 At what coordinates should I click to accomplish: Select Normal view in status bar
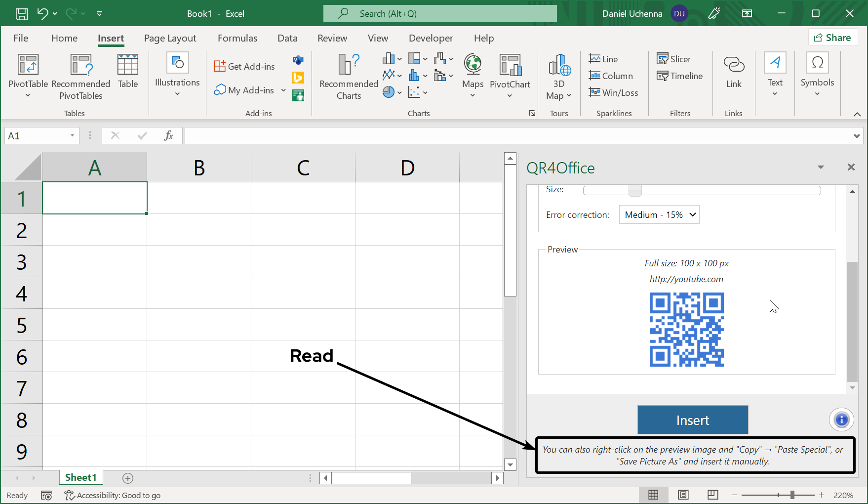(653, 495)
